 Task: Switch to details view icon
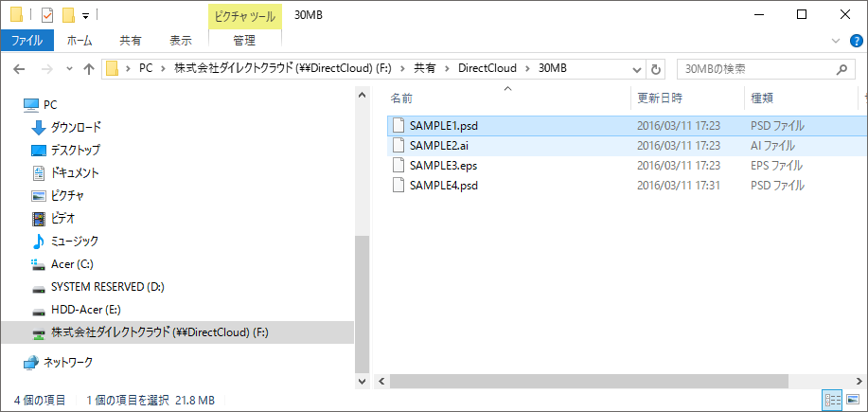click(832, 401)
